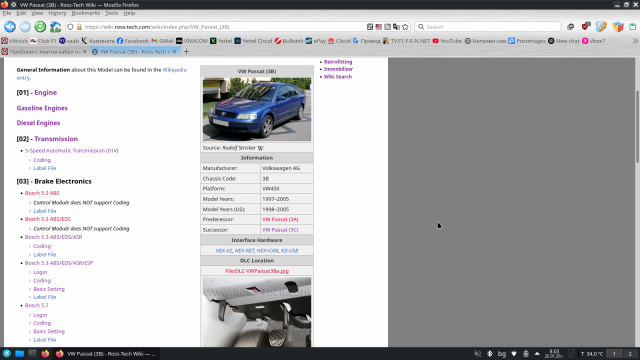This screenshot has width=640, height=360.
Task: Open a new tab with the plus button
Action: 187,51
